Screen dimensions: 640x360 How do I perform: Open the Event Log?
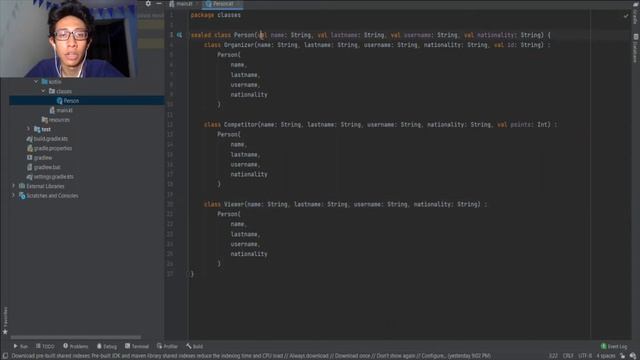tap(614, 346)
